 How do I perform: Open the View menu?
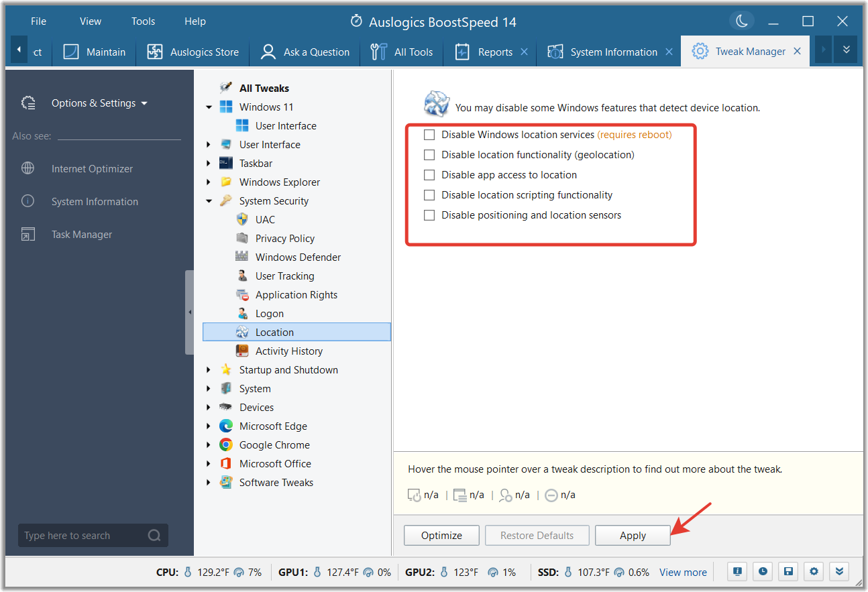click(x=91, y=21)
